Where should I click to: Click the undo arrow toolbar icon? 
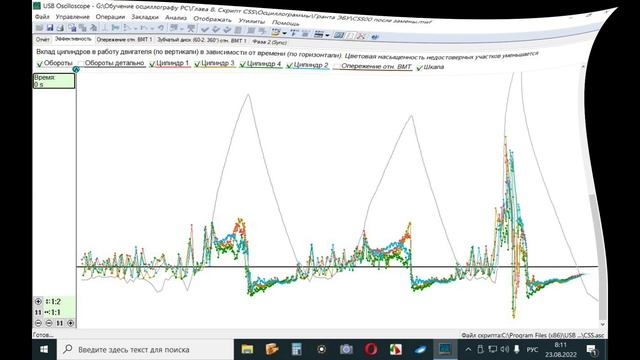[x=161, y=28]
